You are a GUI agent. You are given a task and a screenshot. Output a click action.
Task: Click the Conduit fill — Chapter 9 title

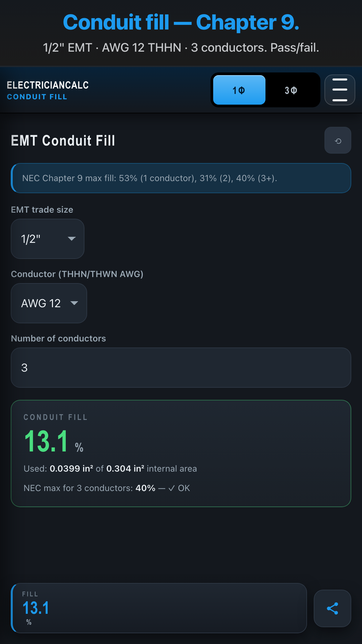pos(181,22)
